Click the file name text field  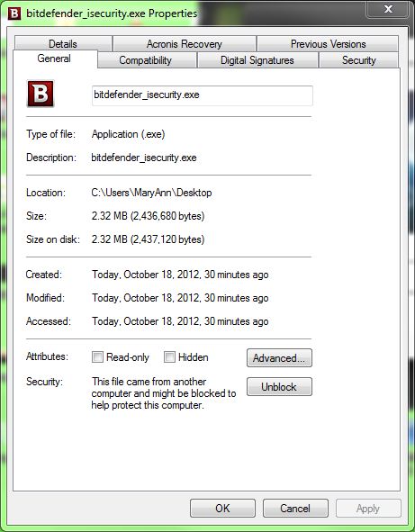(x=203, y=95)
